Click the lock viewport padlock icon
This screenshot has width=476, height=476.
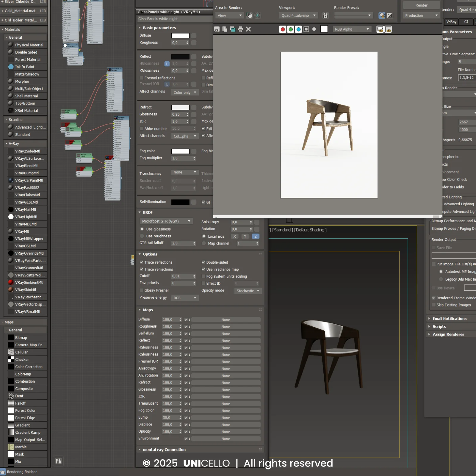click(x=325, y=15)
